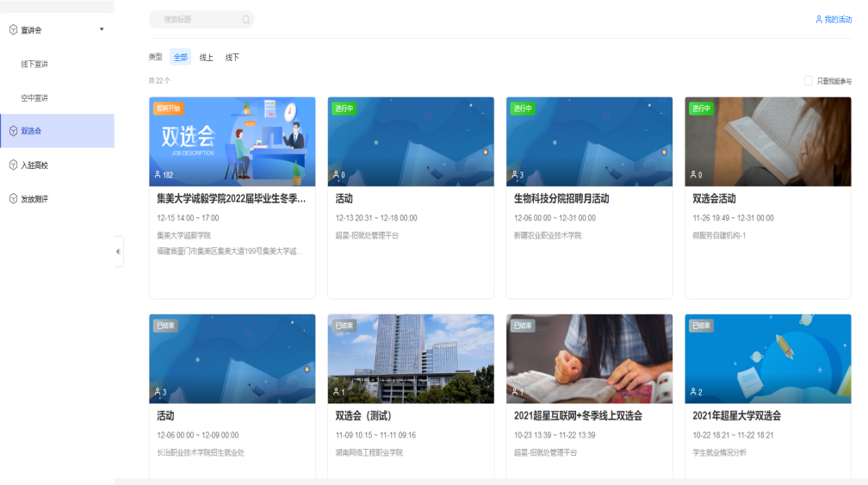Click the date 10-23 13:39 ~ 11-22 13:39
Image resolution: width=868 pixels, height=485 pixels.
coord(555,435)
